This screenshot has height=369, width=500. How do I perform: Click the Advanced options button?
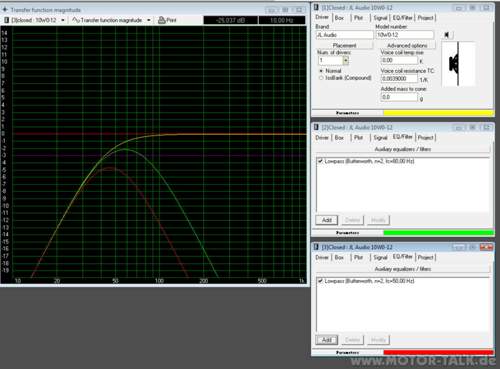click(407, 45)
